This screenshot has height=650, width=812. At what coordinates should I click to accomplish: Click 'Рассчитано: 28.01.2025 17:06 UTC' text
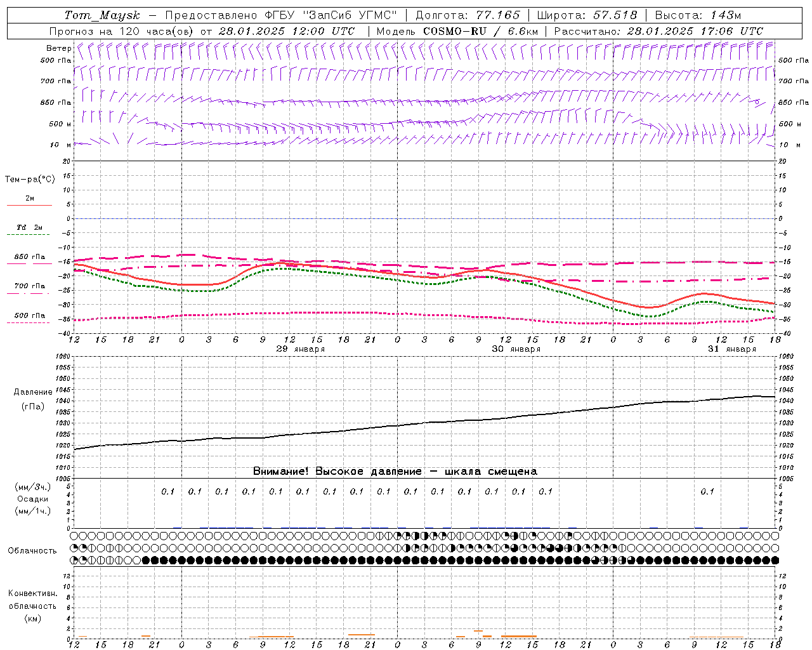pos(658,31)
